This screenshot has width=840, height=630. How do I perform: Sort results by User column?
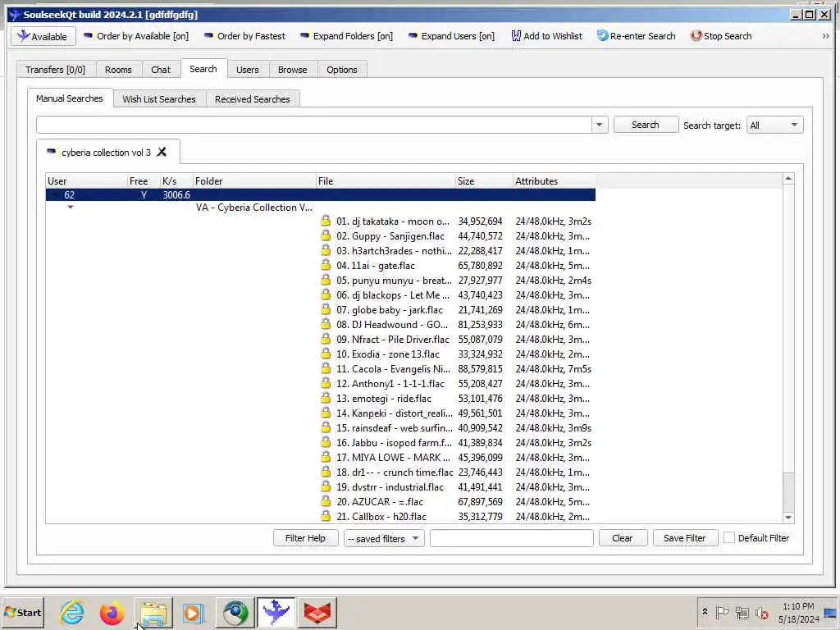[86, 181]
